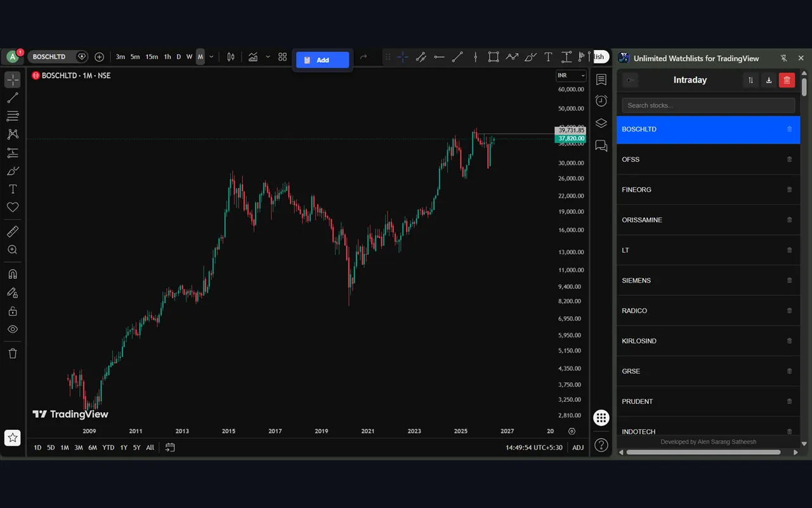The width and height of the screenshot is (812, 508).
Task: Select the path tool in floating toolbar
Action: [x=512, y=57]
